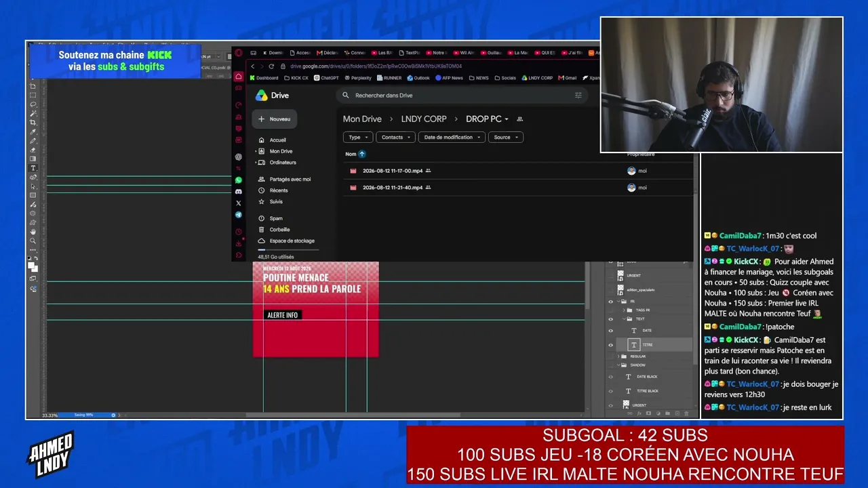Reverse the Nom sort direction arrow
This screenshot has height=488, width=868.
361,154
